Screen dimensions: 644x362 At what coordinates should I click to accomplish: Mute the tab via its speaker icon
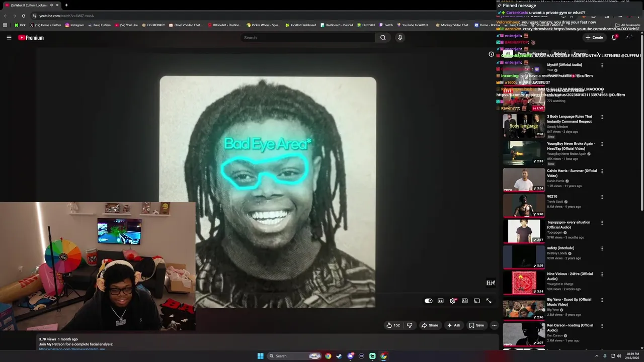(x=51, y=5)
